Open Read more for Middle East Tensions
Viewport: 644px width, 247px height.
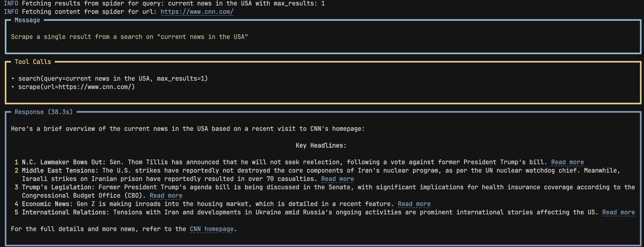pyautogui.click(x=337, y=179)
